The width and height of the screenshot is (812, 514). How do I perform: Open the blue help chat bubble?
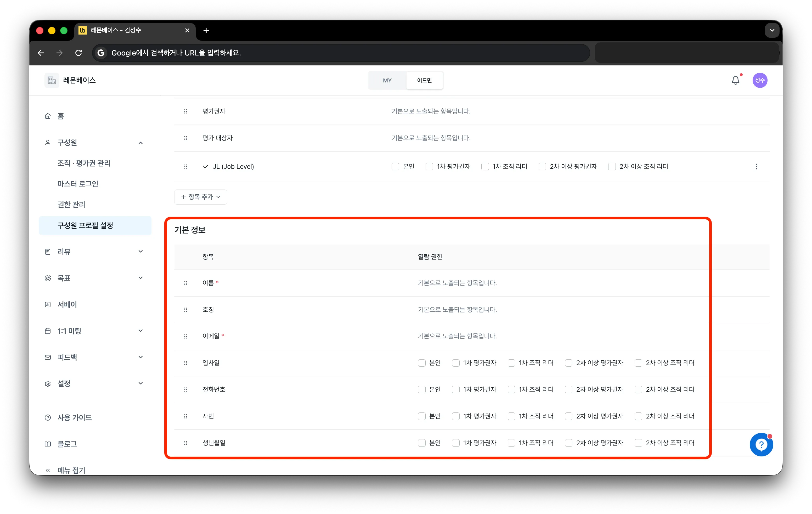point(761,445)
